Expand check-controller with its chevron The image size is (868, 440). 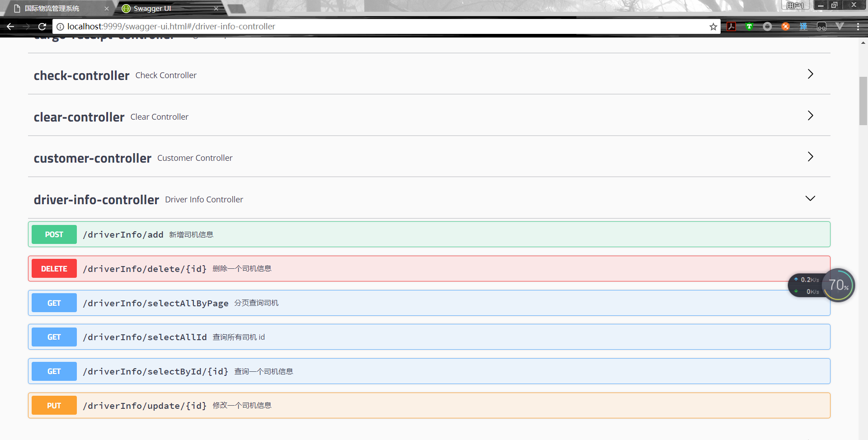click(811, 74)
